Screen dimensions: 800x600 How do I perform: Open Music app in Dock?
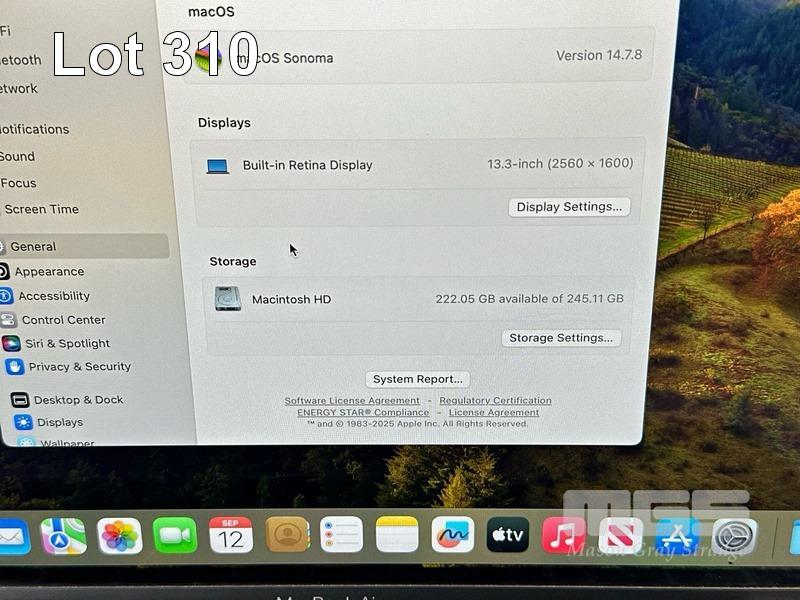(564, 536)
